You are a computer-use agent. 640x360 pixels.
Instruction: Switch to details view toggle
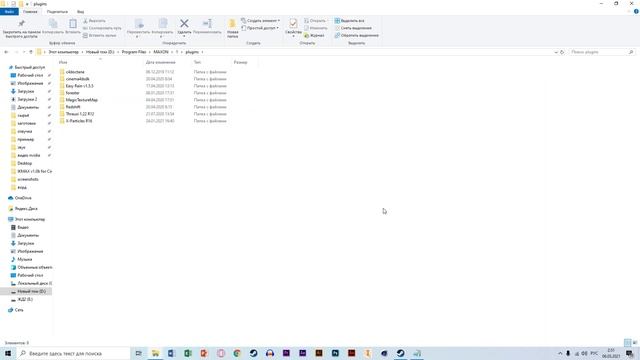pos(627,343)
